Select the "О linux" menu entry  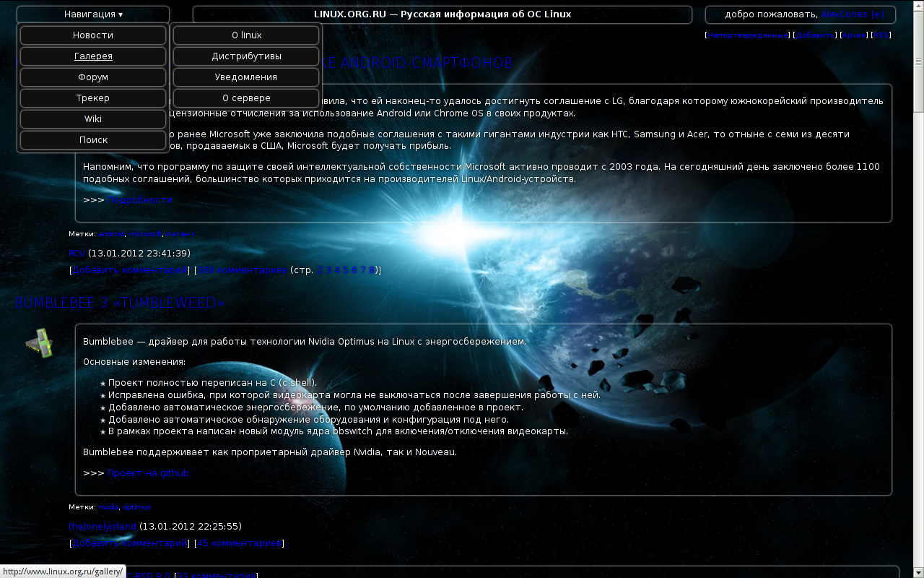tap(246, 35)
